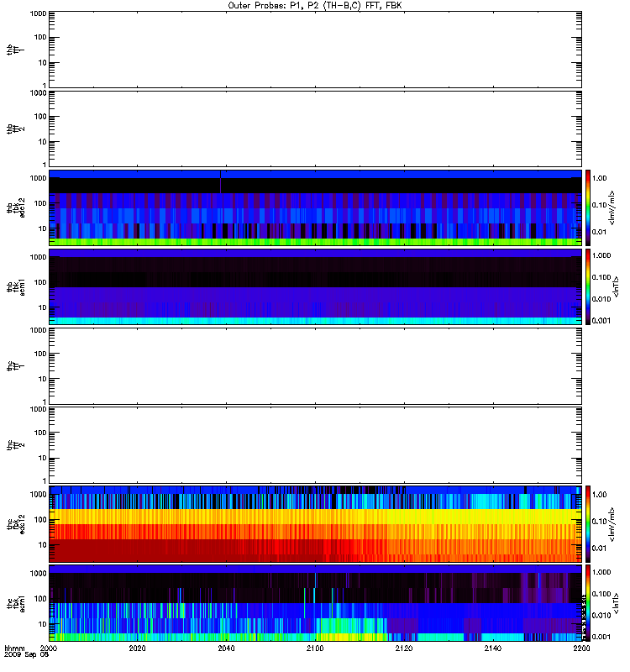Click the "thb fff 1" y-axis label
The image size is (630, 672).
pos(16,50)
